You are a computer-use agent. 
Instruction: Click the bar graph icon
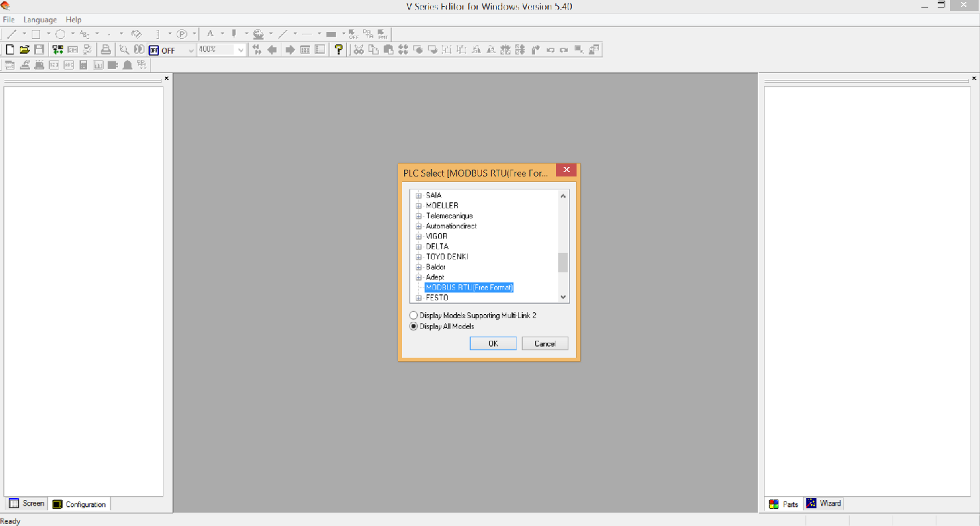click(98, 65)
